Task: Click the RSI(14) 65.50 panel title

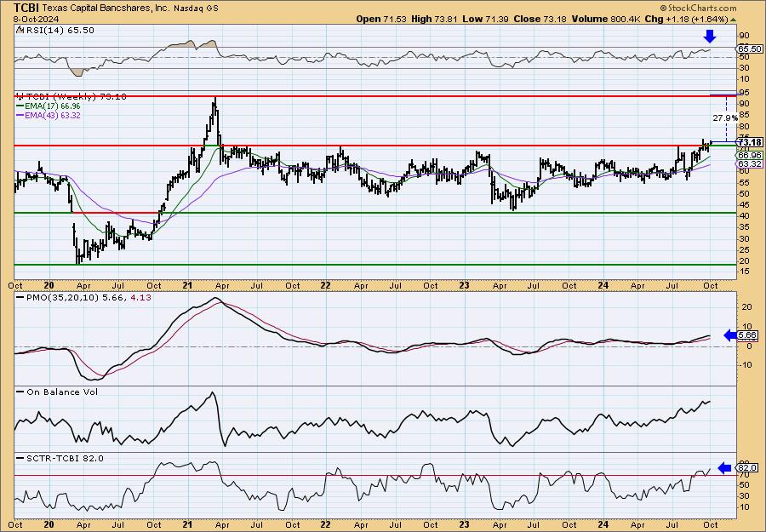Action: coord(60,31)
